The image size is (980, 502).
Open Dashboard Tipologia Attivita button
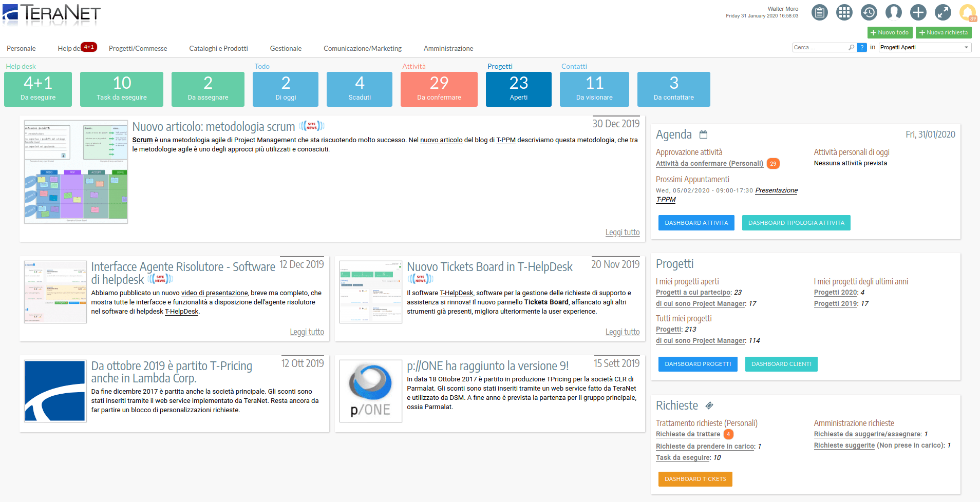pos(796,223)
